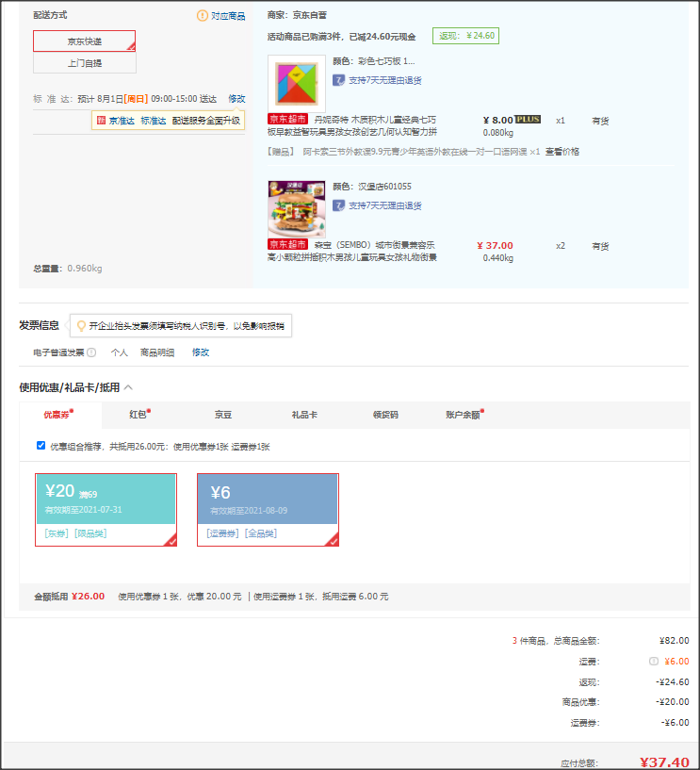
Task: Click 修改 link for invoice info
Action: coord(201,352)
